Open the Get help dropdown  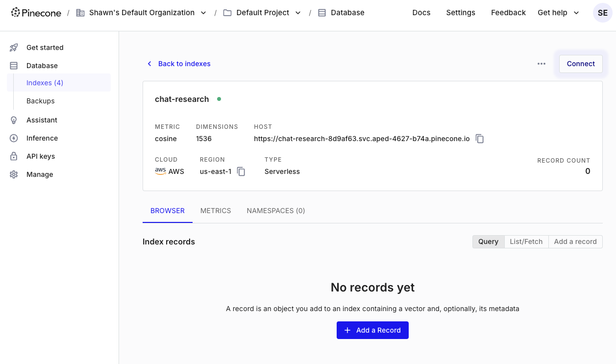(558, 13)
